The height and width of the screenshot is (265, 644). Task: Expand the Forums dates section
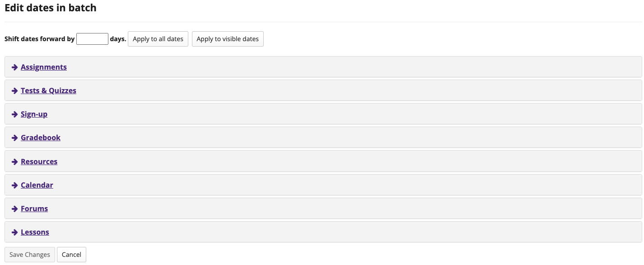(x=34, y=208)
